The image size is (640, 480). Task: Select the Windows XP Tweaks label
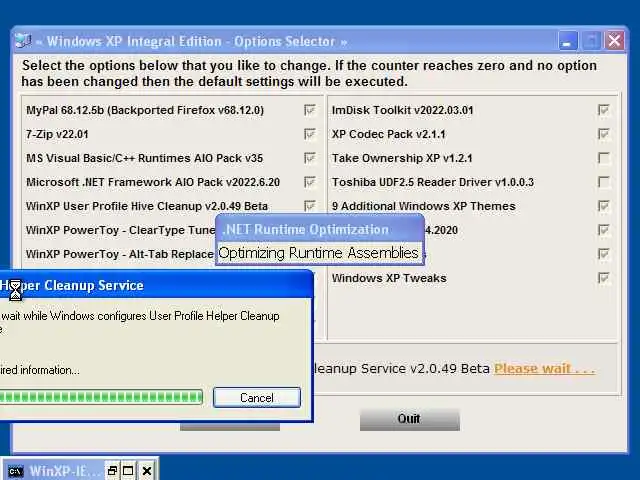pyautogui.click(x=389, y=278)
